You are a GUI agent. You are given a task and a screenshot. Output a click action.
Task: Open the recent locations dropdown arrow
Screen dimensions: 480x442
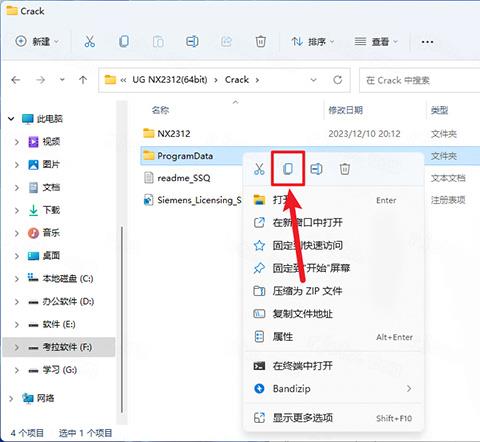(62, 80)
